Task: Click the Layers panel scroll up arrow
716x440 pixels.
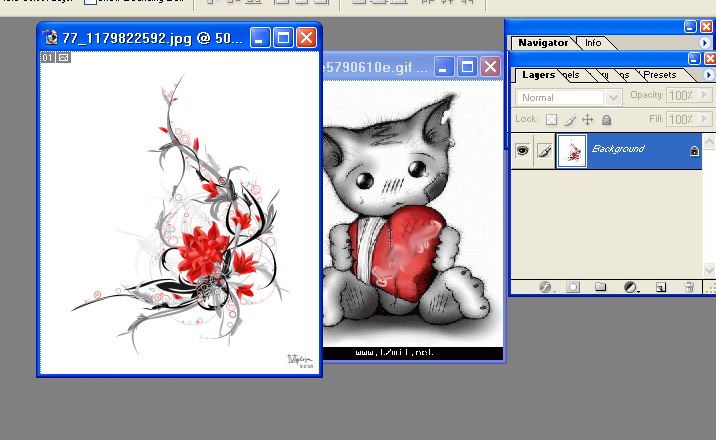Action: (x=709, y=142)
